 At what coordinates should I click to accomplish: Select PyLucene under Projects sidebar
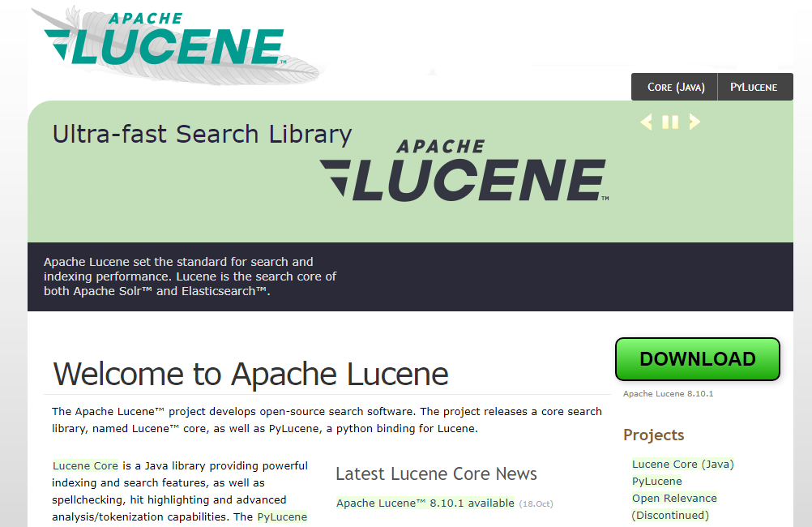pyautogui.click(x=656, y=481)
